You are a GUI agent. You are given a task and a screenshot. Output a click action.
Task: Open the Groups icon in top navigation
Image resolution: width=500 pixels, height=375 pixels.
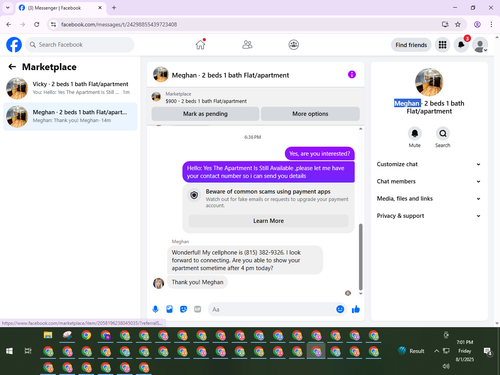click(293, 44)
